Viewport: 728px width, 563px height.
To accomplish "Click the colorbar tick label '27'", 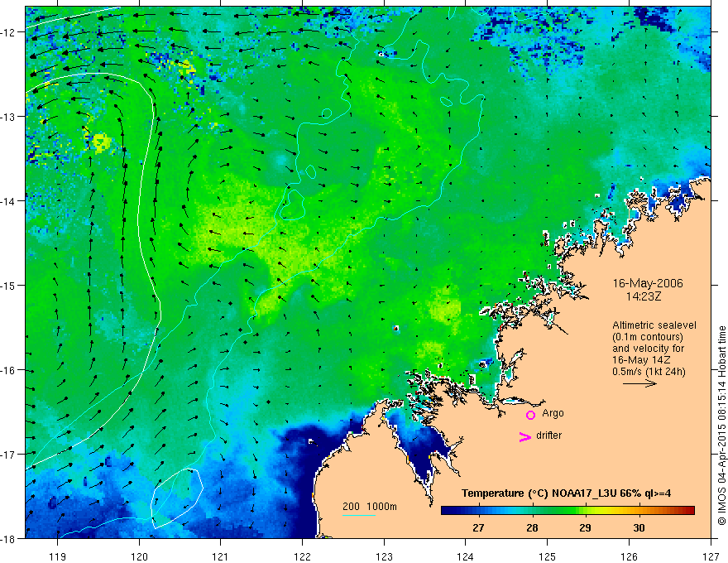I will (478, 527).
